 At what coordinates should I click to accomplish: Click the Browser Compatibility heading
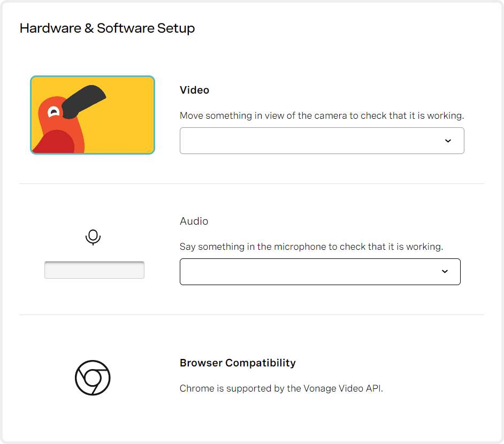coord(238,363)
